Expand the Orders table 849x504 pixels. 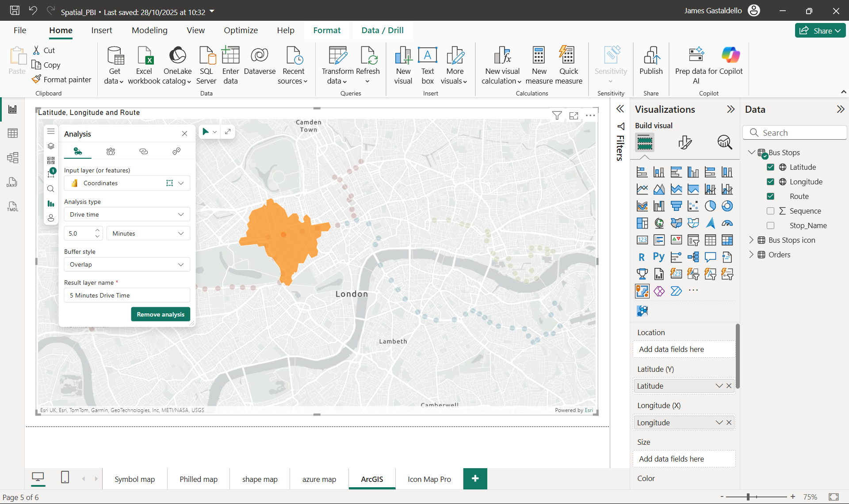(751, 255)
